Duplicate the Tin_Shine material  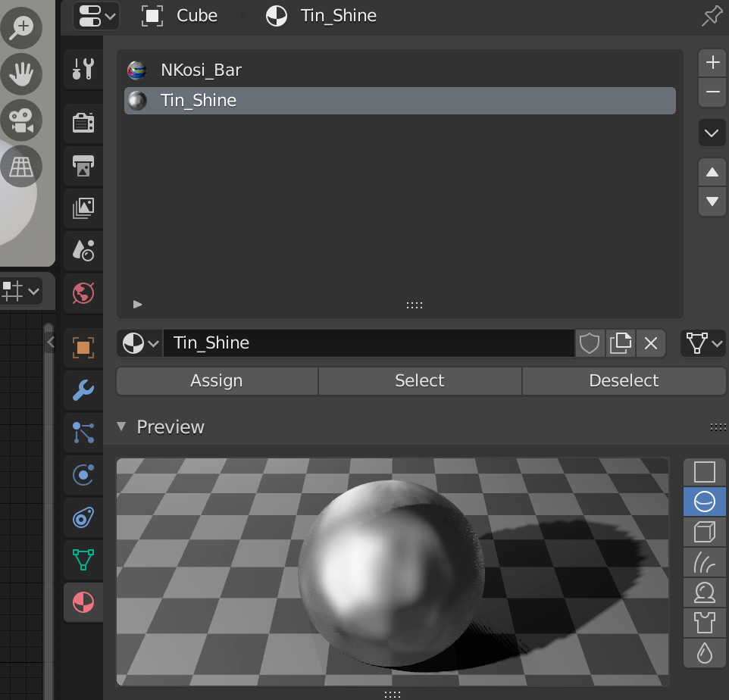[620, 343]
